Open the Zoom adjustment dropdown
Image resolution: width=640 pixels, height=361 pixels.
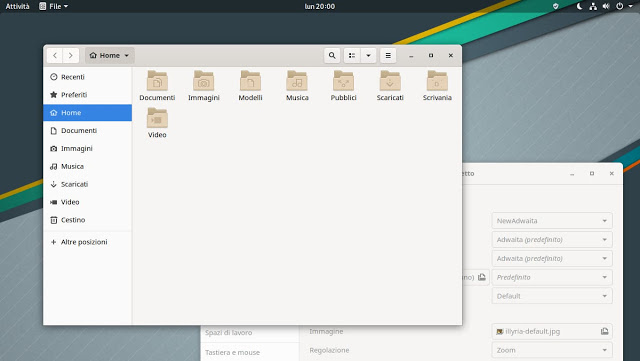(x=552, y=350)
